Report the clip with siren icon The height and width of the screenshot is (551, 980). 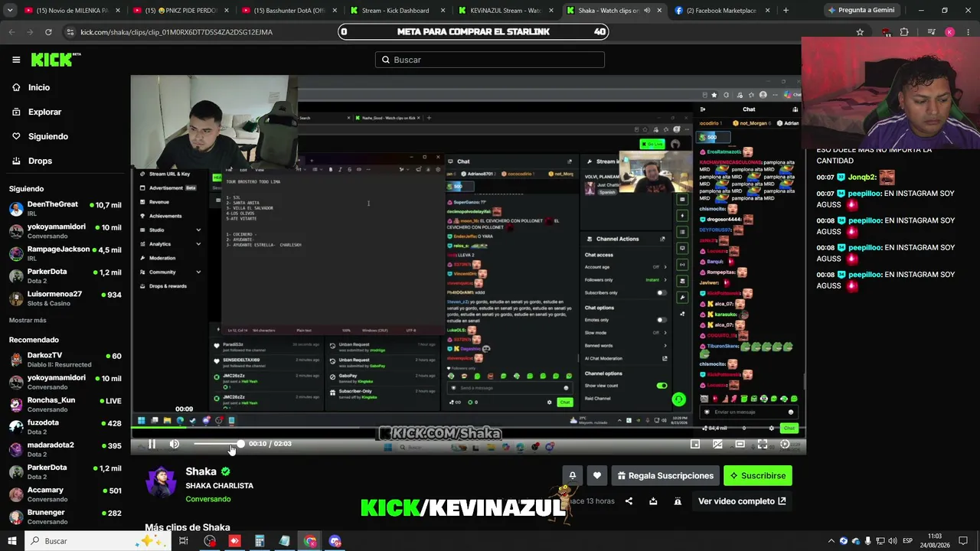point(678,501)
